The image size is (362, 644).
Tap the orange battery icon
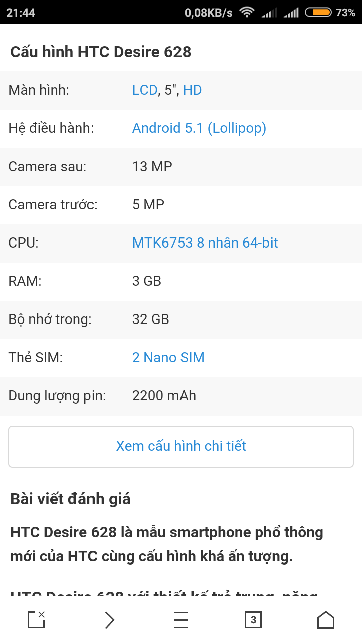click(x=318, y=12)
